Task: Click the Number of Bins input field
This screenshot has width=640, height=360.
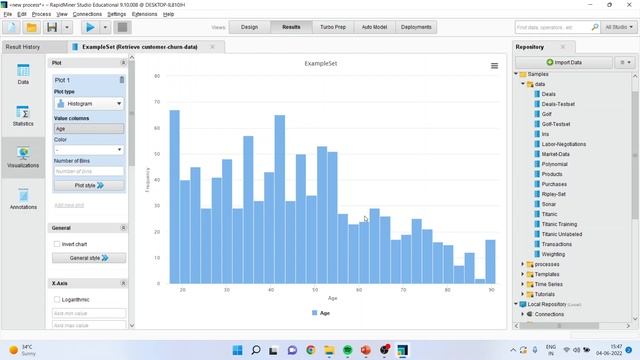Action: point(89,171)
